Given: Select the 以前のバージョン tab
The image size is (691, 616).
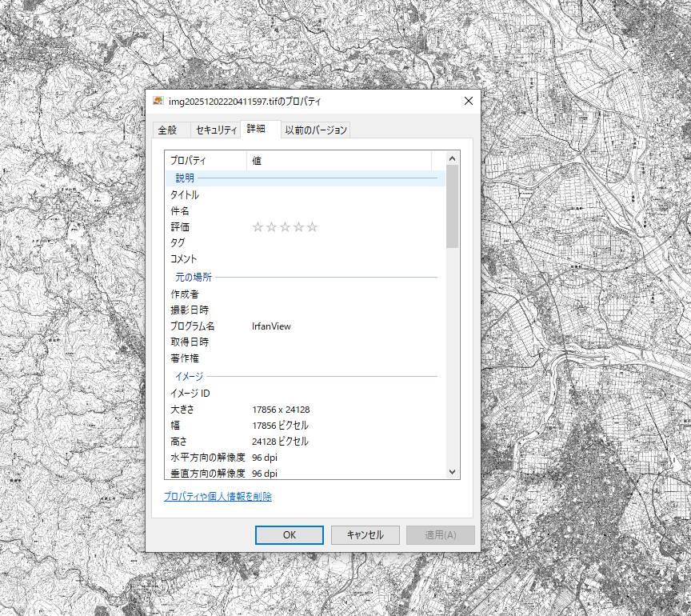Looking at the screenshot, I should (317, 130).
